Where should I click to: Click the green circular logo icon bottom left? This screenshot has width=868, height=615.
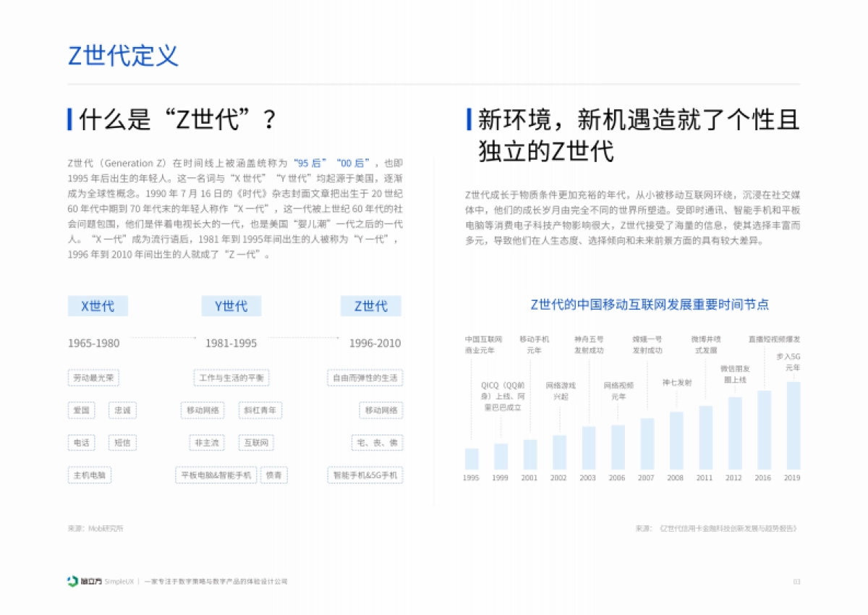[x=71, y=580]
